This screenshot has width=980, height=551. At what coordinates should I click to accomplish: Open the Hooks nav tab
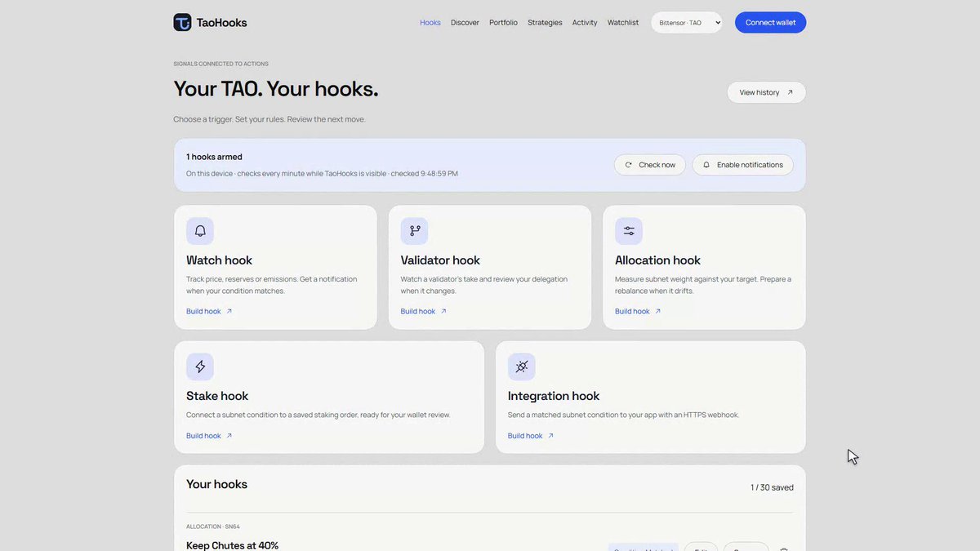coord(430,23)
